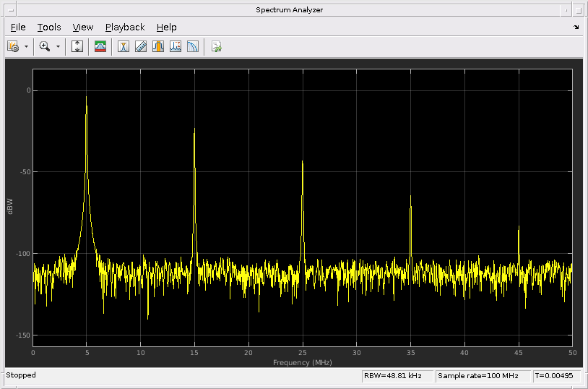Expand the dropdown arrow beside configuration icon
Viewport: 588px width, 389px height.
27,46
